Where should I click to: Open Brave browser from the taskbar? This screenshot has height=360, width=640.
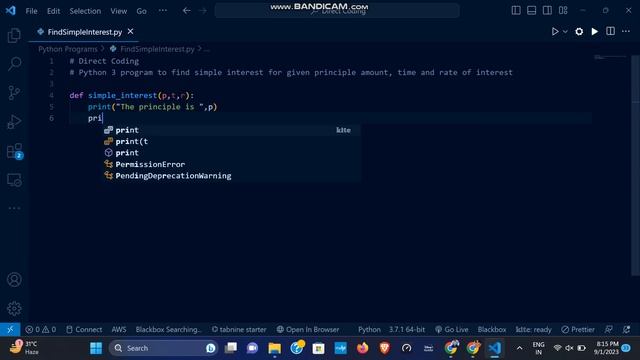click(x=384, y=348)
